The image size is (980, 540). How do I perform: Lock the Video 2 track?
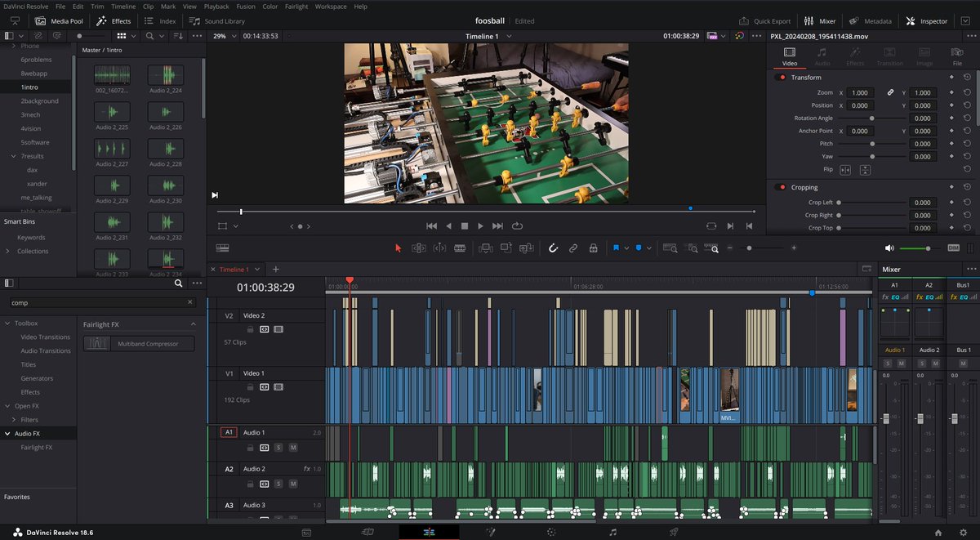click(251, 329)
